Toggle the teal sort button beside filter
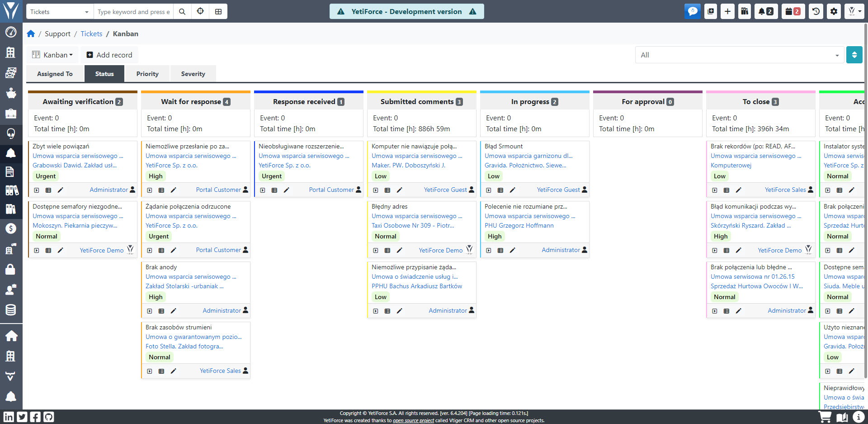 click(854, 55)
